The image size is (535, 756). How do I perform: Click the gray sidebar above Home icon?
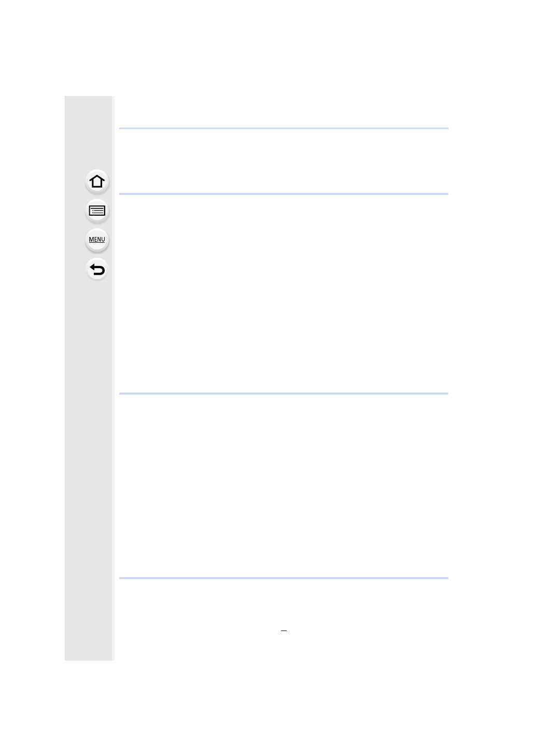click(89, 132)
